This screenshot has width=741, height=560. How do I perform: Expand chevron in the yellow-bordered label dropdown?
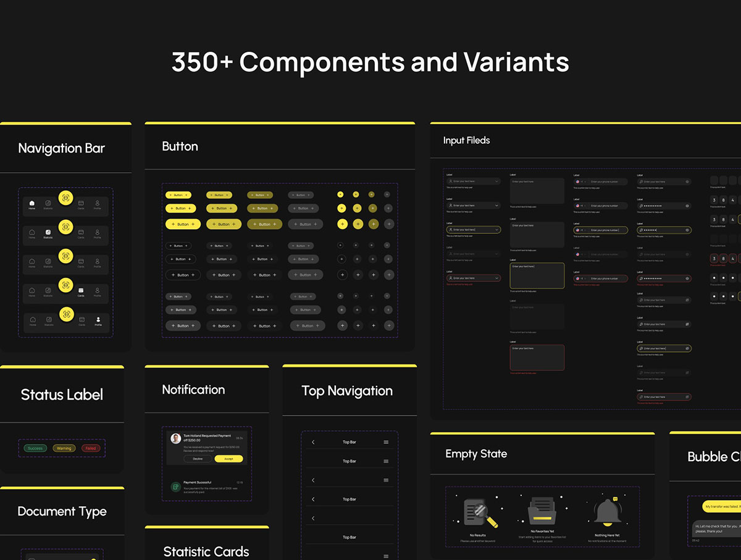(x=496, y=230)
